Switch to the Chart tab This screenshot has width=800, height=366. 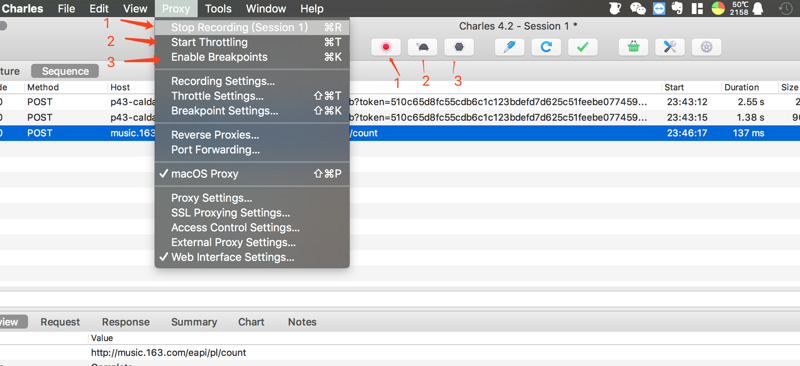click(251, 322)
